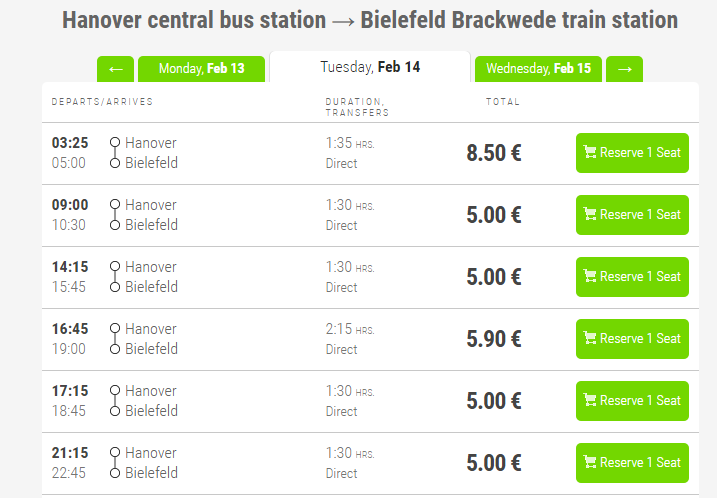Click the cart icon for the 21:15 trip
Image resolution: width=717 pixels, height=498 pixels.
click(590, 463)
